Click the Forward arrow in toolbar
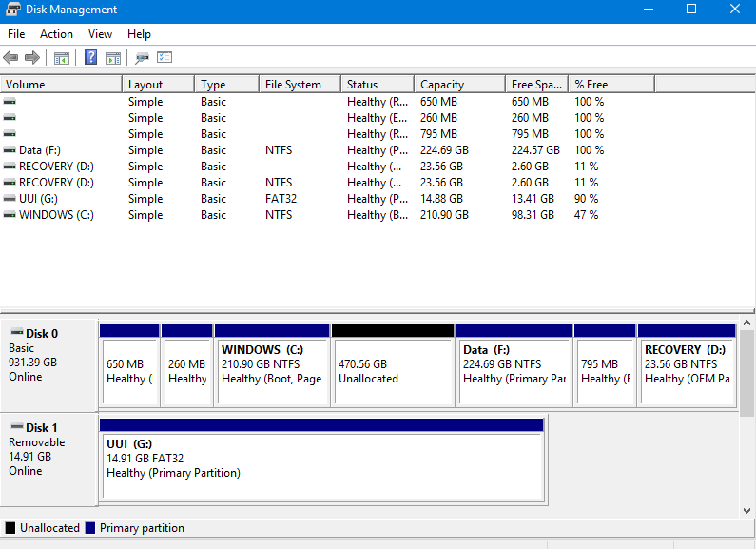The image size is (756, 549). 32,58
